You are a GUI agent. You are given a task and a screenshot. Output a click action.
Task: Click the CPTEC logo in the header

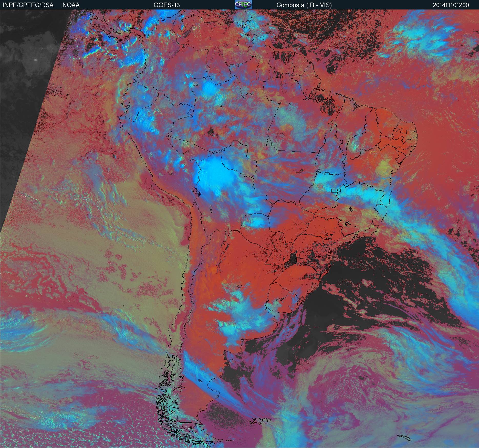click(x=243, y=5)
